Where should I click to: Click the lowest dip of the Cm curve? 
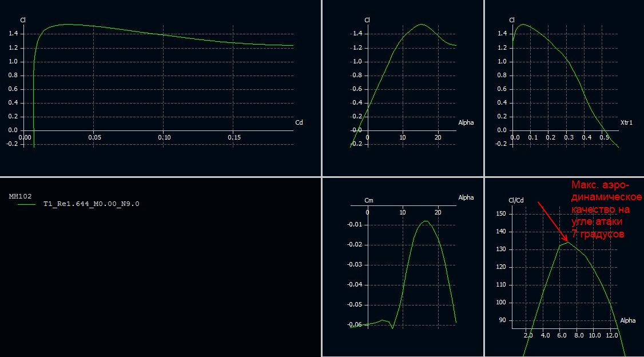tap(392, 328)
